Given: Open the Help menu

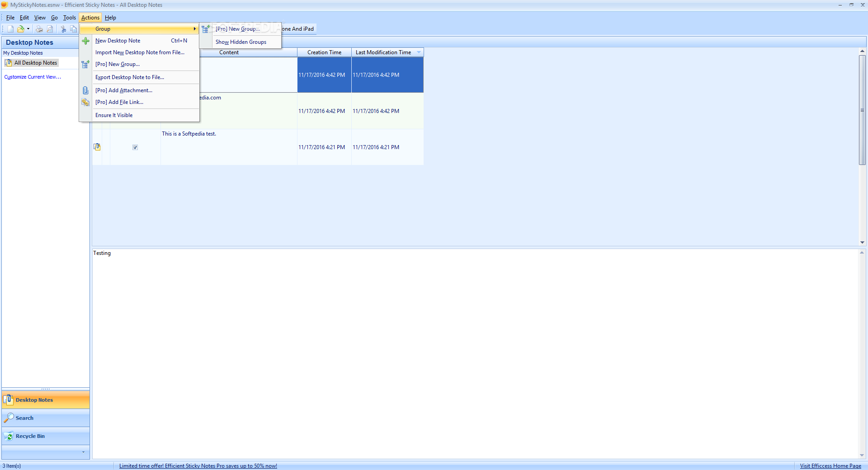Looking at the screenshot, I should [110, 18].
